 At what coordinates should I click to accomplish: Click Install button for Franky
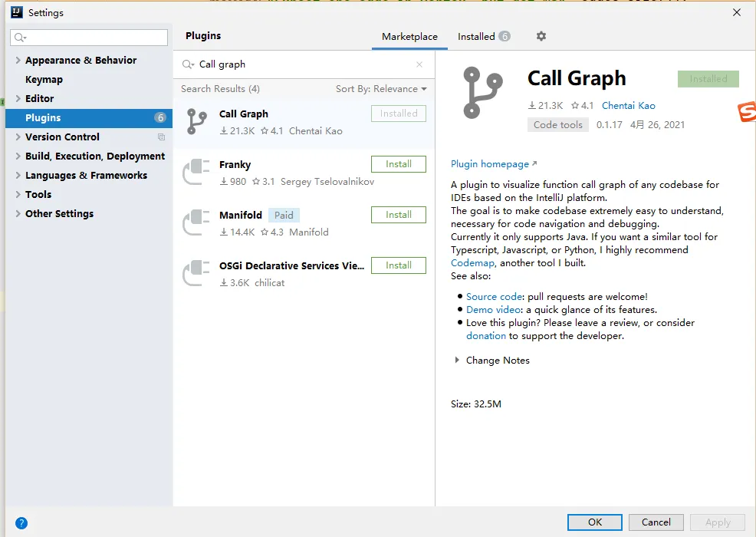[399, 164]
